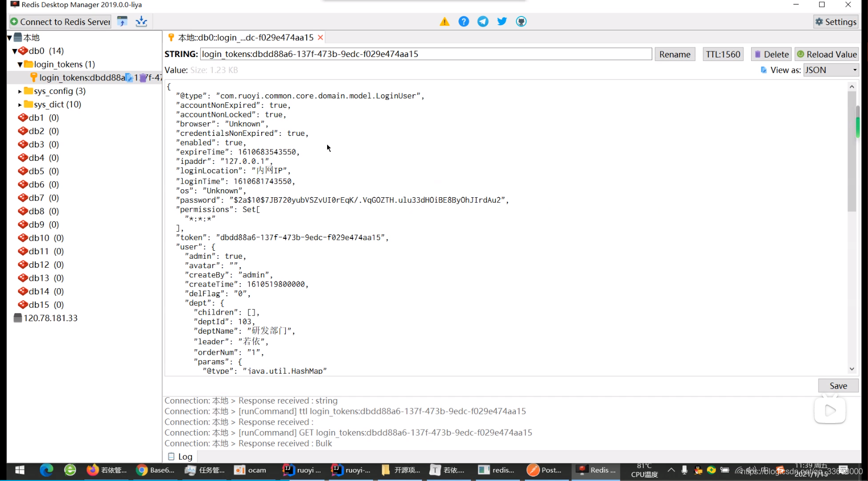
Task: Select db12 (0) in tree
Action: tap(41, 265)
